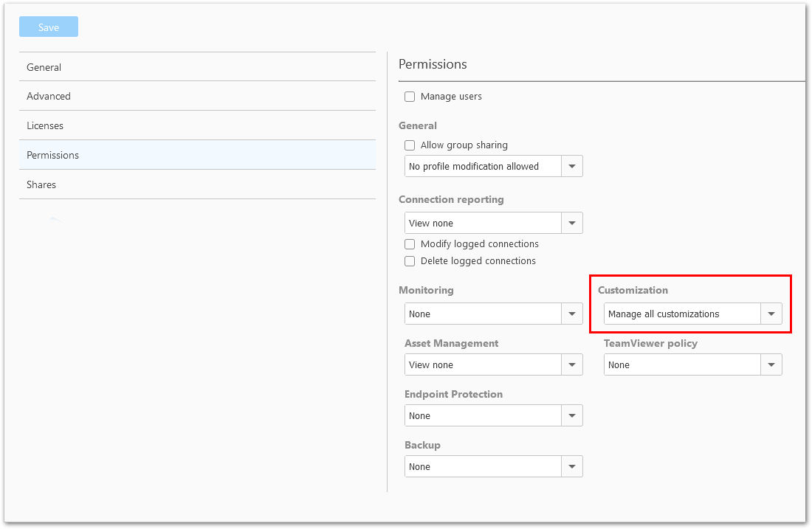Switch to the Advanced section
This screenshot has height=529, width=812.
point(197,96)
